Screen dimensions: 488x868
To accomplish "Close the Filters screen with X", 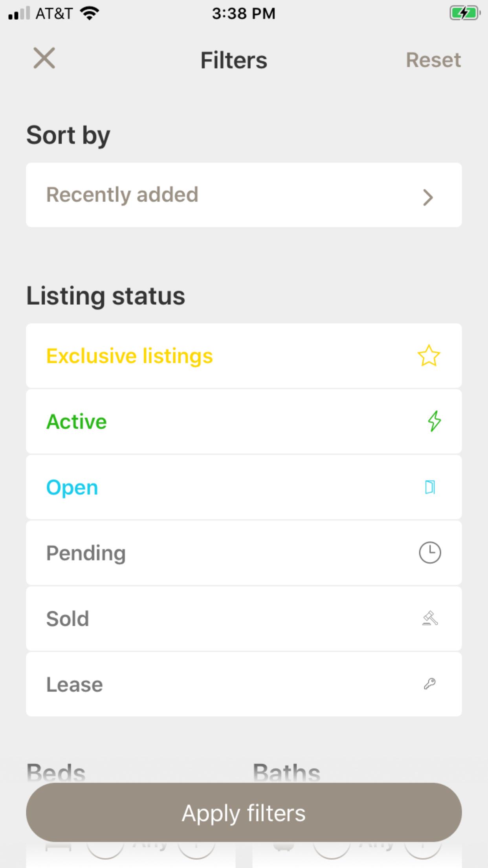I will (x=44, y=58).
